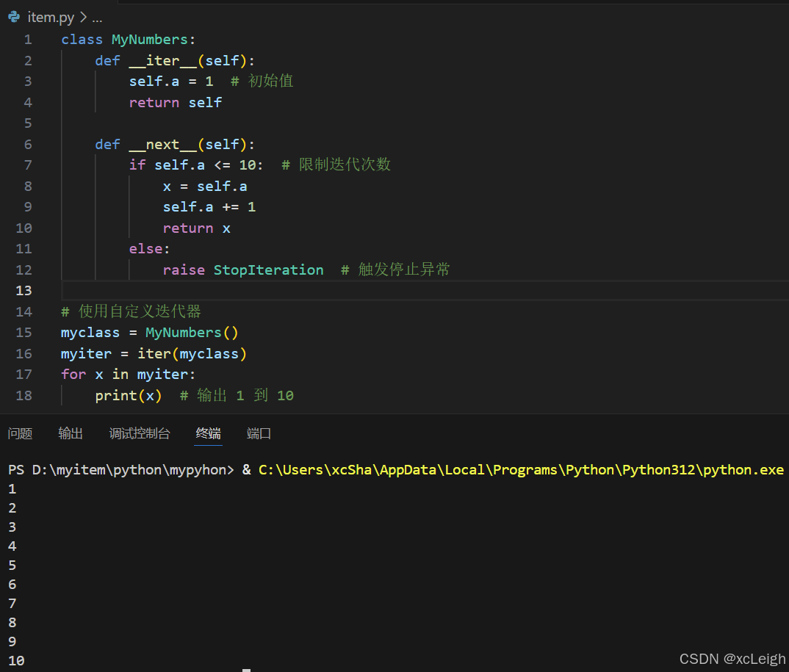Click the 'print(x)' call

pos(129,396)
